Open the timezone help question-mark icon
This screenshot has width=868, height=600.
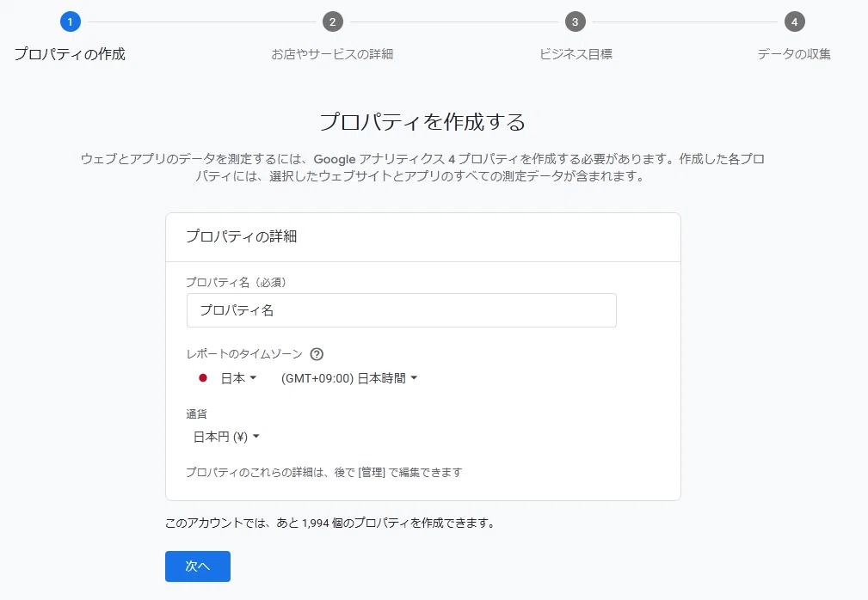pyautogui.click(x=317, y=354)
